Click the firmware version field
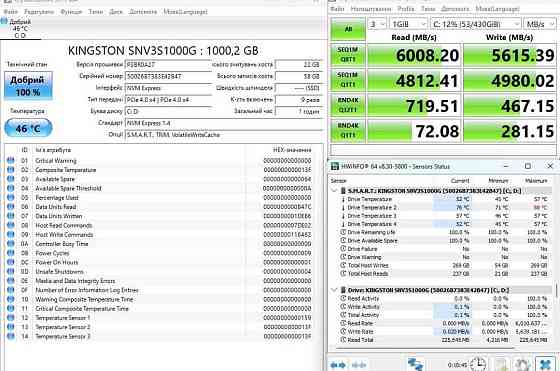Viewport: 560px width, 371px height. [168, 65]
